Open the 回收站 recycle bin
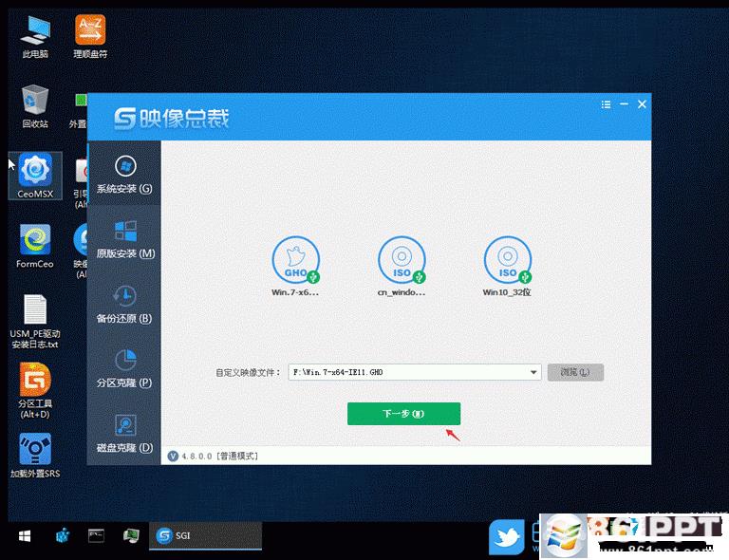This screenshot has height=560, width=729. click(35, 106)
